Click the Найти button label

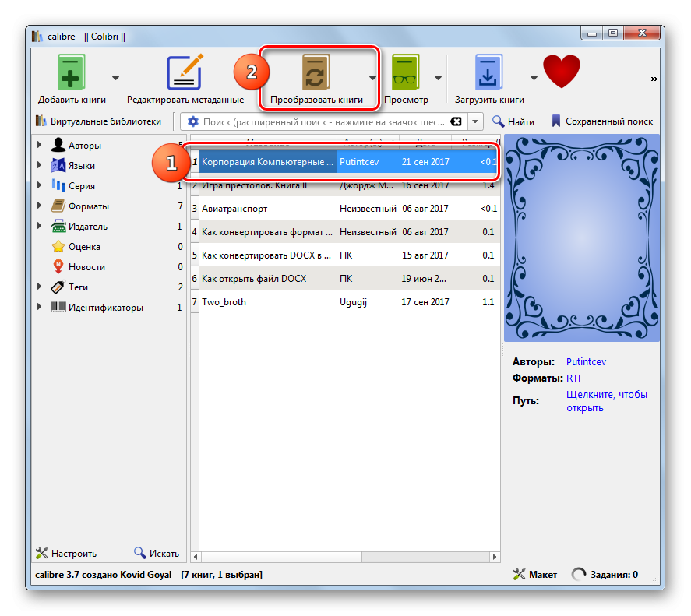click(521, 122)
